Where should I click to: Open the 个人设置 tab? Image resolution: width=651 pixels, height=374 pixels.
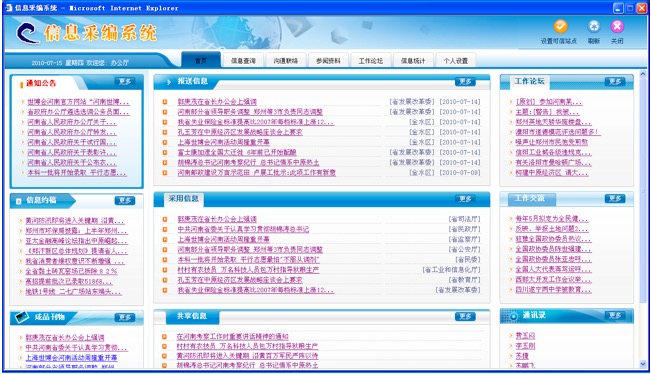pos(455,61)
